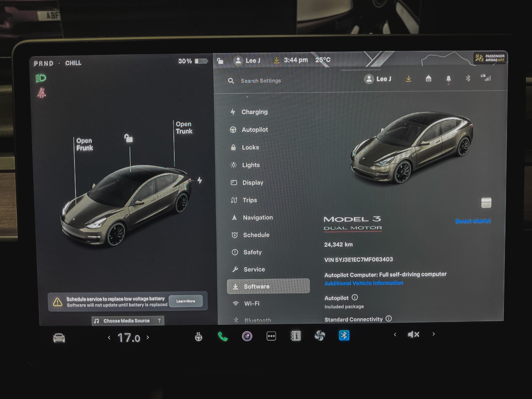This screenshot has width=532, height=399.
Task: Tap the red seatbelt warning icon
Action: (x=42, y=93)
